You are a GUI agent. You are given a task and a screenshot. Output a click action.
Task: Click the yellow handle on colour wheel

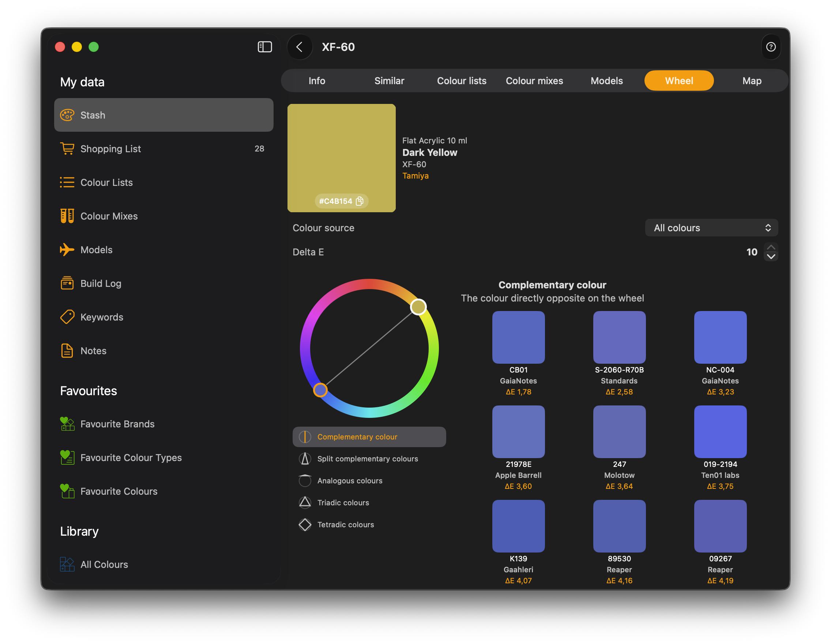click(418, 307)
